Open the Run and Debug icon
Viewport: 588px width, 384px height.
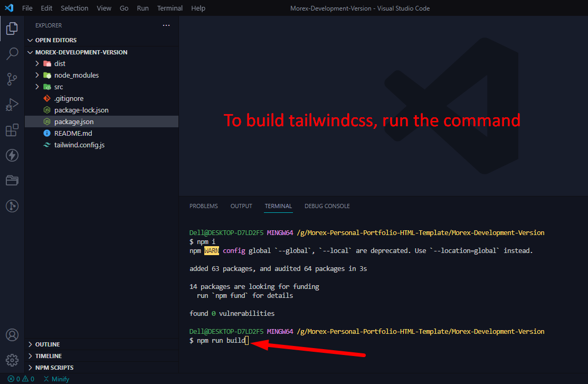pyautogui.click(x=12, y=105)
